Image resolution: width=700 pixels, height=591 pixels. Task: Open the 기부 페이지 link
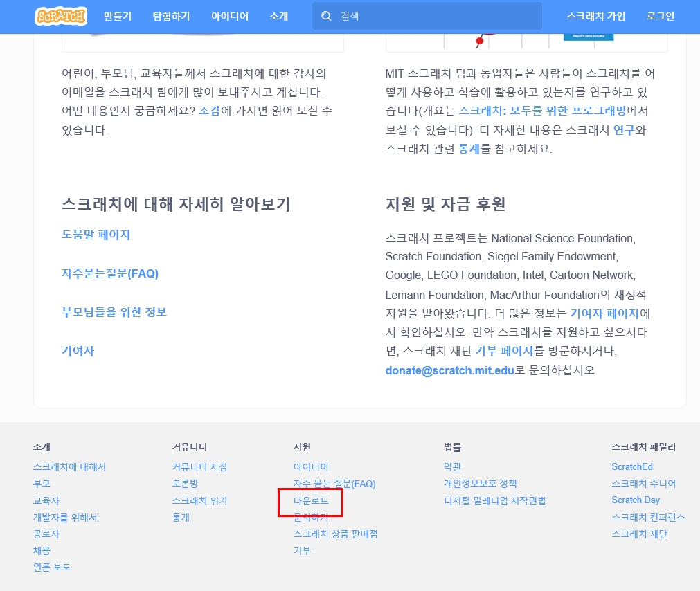[x=504, y=351]
